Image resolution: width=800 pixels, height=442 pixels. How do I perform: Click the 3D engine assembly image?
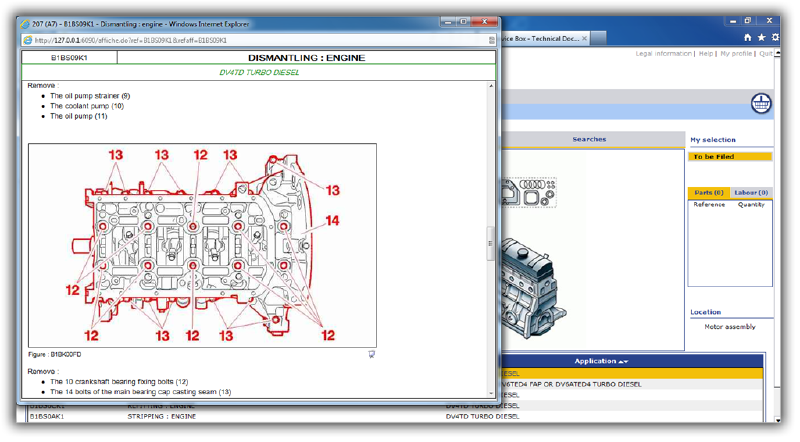click(532, 288)
